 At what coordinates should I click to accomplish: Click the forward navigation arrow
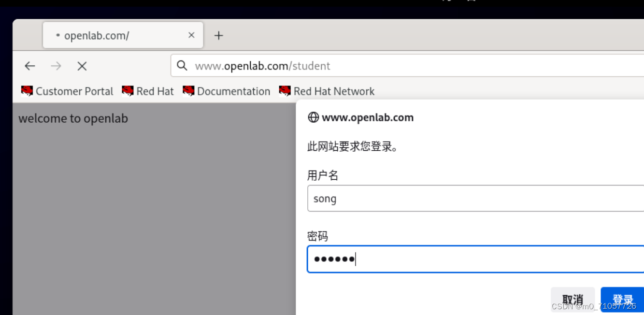[x=56, y=66]
